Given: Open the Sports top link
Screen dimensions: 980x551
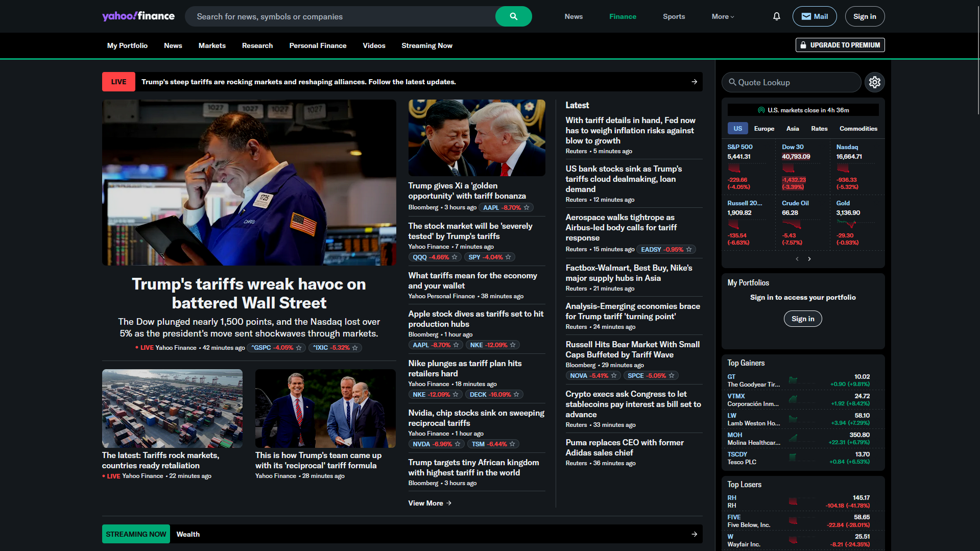Looking at the screenshot, I should pyautogui.click(x=674, y=16).
